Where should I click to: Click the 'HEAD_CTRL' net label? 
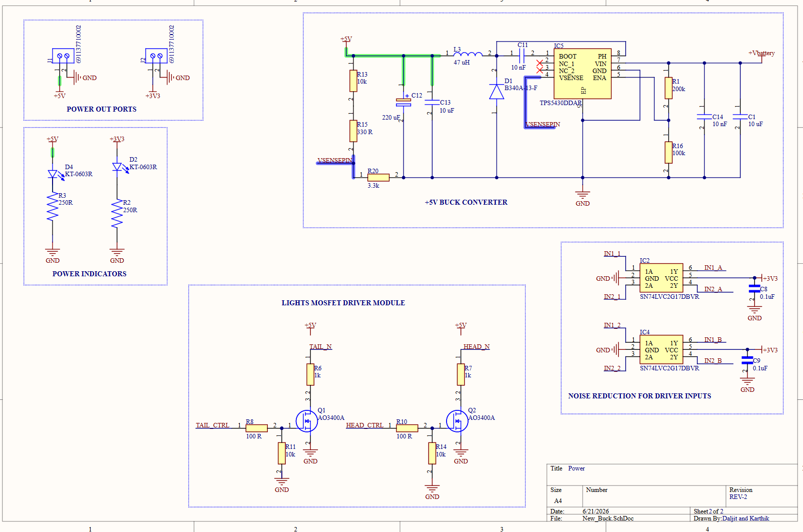coord(365,425)
